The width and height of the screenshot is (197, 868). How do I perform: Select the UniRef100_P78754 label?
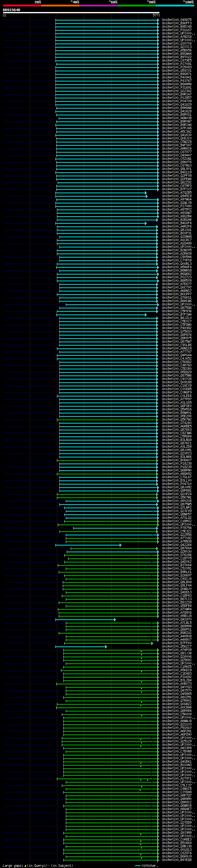(177, 528)
